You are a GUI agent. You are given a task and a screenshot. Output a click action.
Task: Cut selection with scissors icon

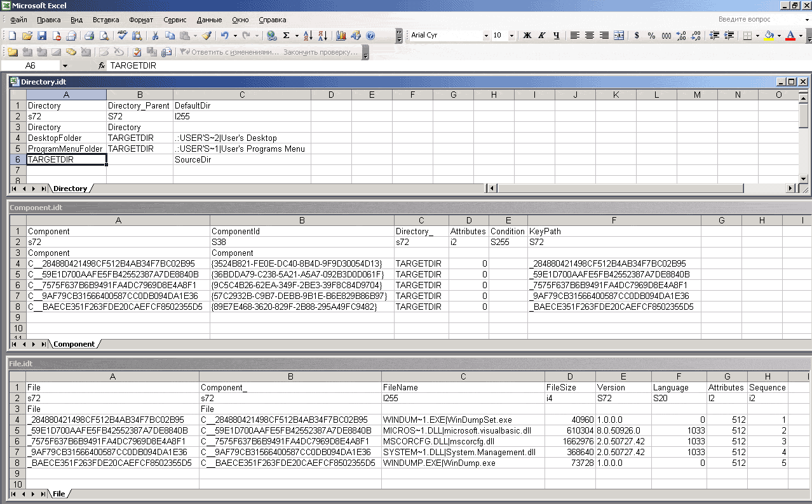click(x=154, y=36)
